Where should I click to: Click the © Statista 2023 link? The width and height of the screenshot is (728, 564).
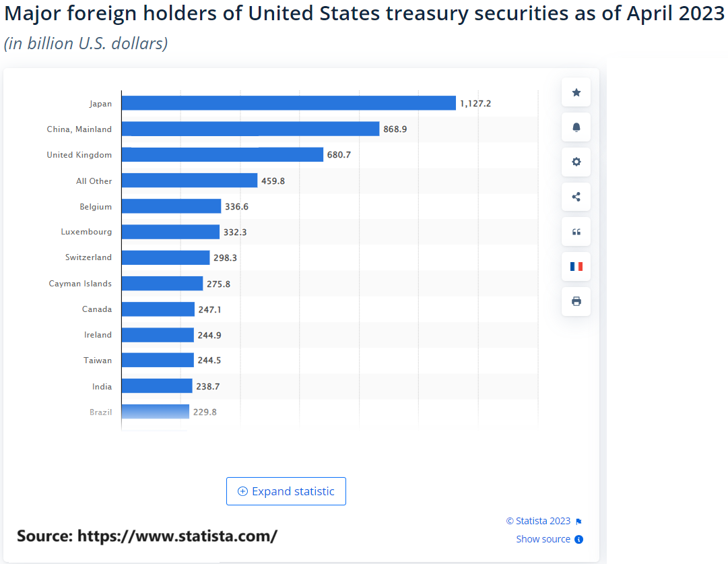[538, 522]
